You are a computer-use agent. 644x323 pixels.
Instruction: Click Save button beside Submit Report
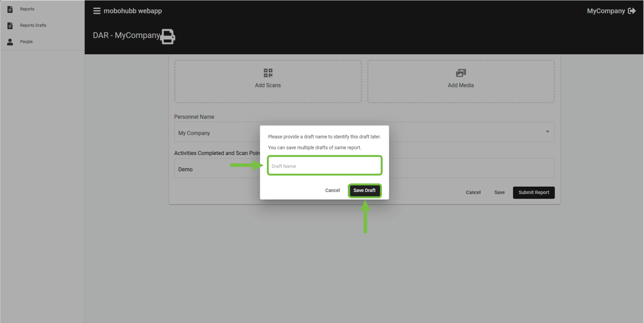[499, 192]
